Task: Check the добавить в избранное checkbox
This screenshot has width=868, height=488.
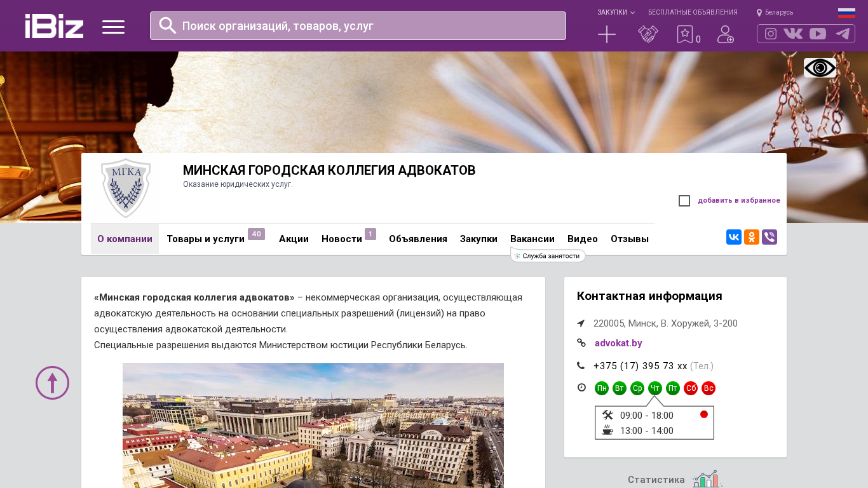Action: pos(684,201)
